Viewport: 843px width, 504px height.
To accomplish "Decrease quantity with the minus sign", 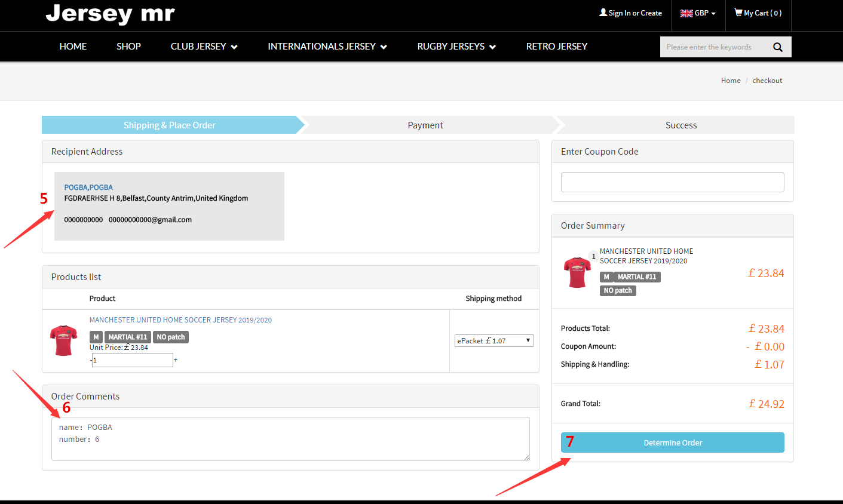I will click(91, 360).
